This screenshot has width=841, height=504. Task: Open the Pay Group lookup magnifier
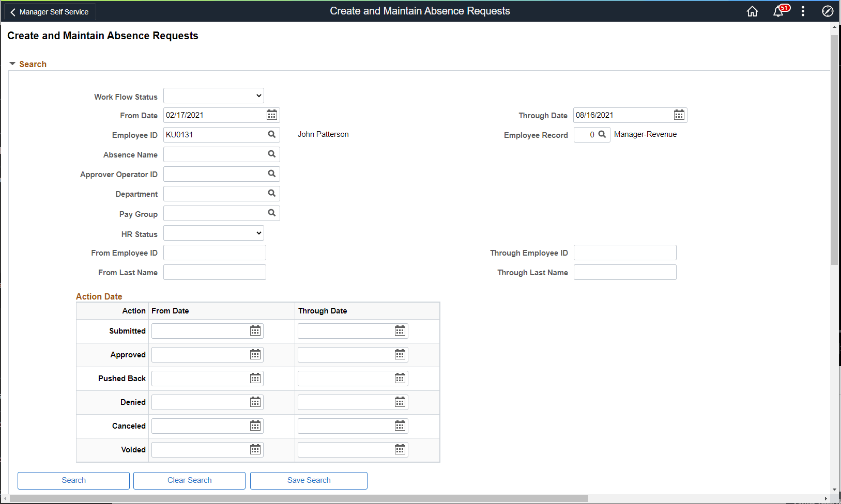tap(272, 213)
